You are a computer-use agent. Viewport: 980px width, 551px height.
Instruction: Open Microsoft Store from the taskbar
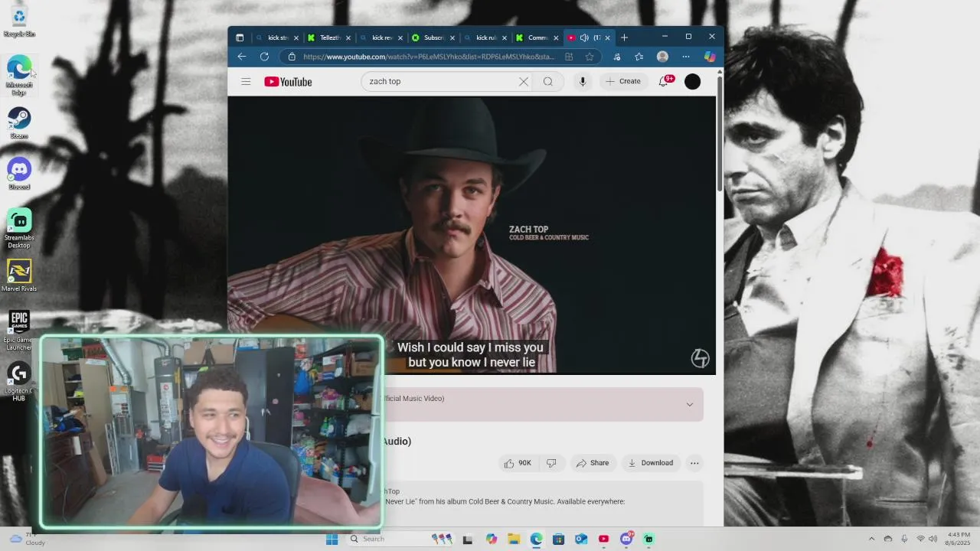[x=559, y=539]
